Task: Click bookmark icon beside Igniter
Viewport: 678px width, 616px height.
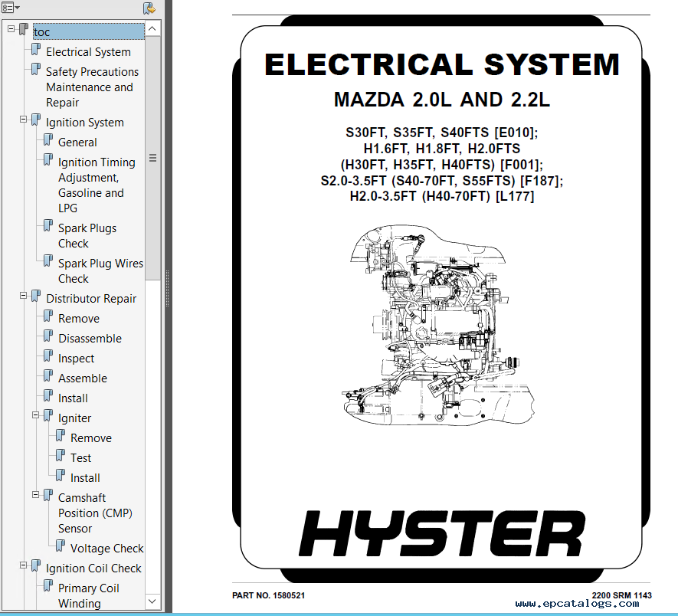Action: 48,416
